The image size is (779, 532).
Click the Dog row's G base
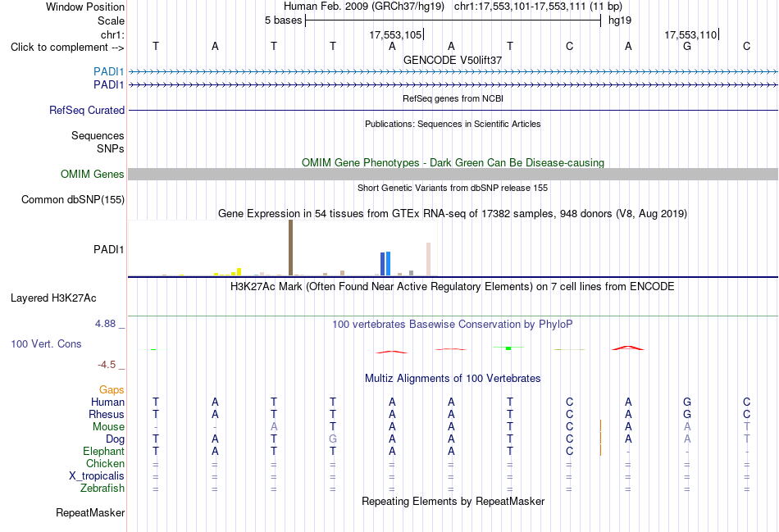pyautogui.click(x=333, y=439)
